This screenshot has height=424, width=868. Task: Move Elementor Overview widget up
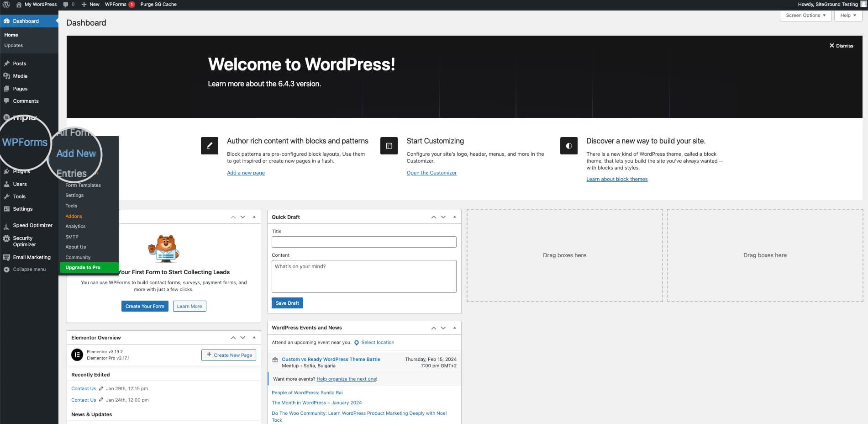[233, 338]
